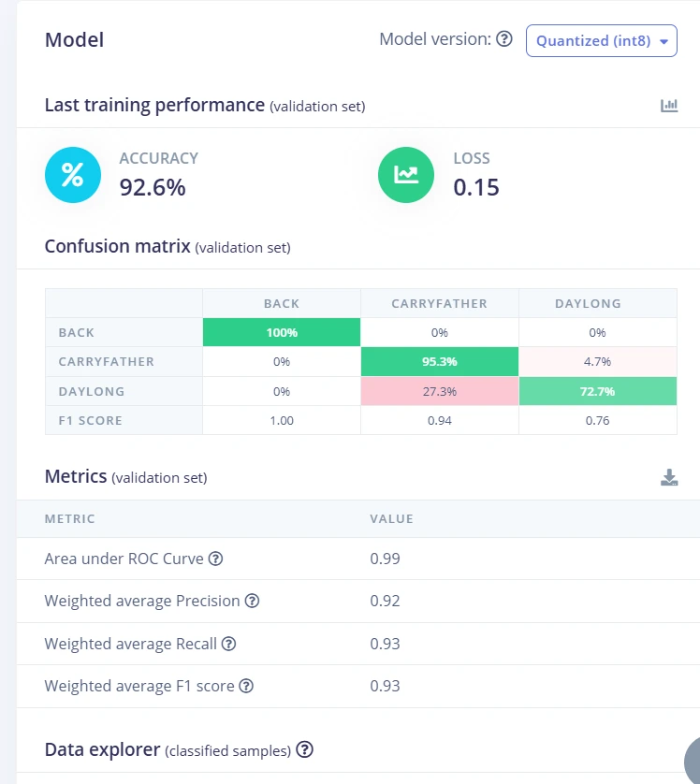
Task: Click the Weighted average Recall label
Action: [x=130, y=644]
